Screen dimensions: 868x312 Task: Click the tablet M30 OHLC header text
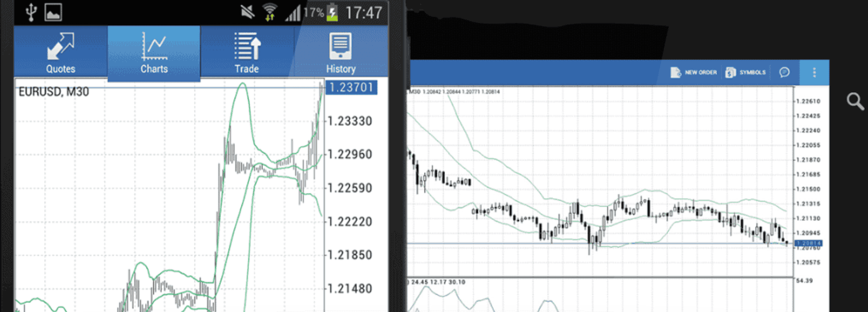pyautogui.click(x=454, y=91)
